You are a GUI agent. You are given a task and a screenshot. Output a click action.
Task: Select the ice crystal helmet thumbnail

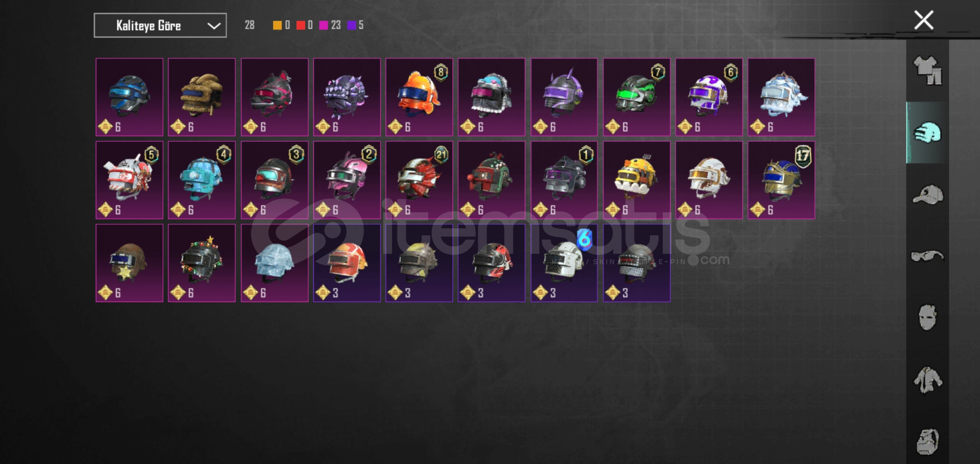274,263
